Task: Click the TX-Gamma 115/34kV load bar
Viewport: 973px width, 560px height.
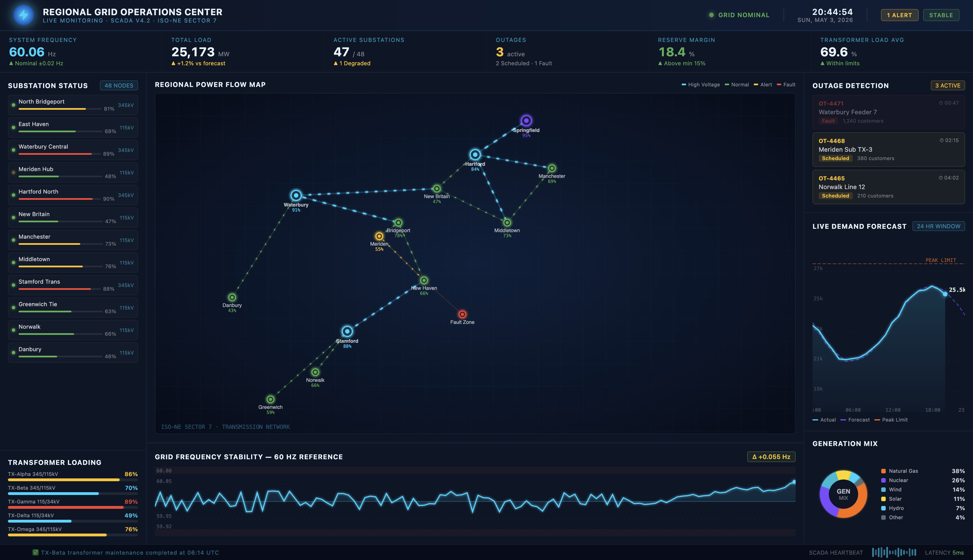Action: 73,507
